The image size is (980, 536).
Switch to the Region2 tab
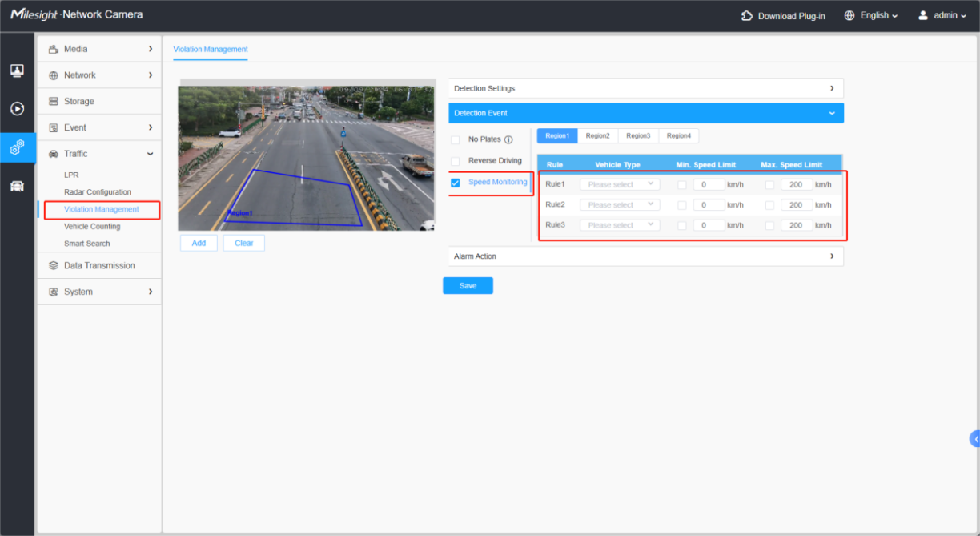pos(597,136)
